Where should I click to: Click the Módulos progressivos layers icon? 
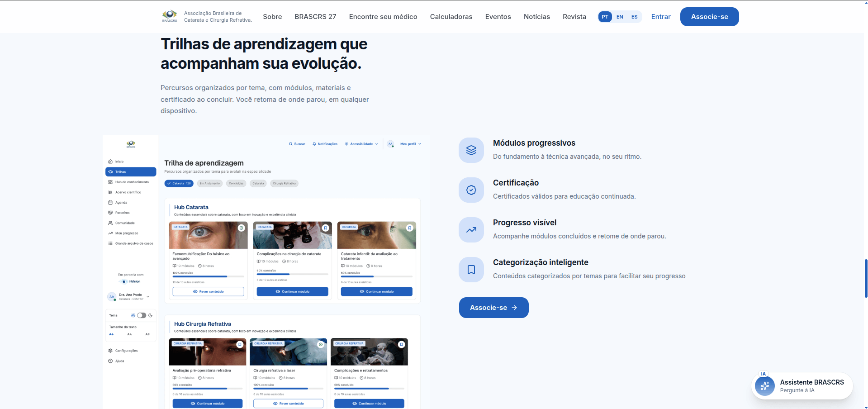click(471, 150)
